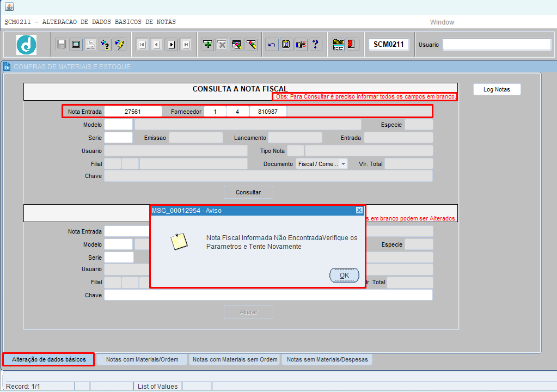Switch to Notas com Materiais/Ordem tab

[x=142, y=359]
